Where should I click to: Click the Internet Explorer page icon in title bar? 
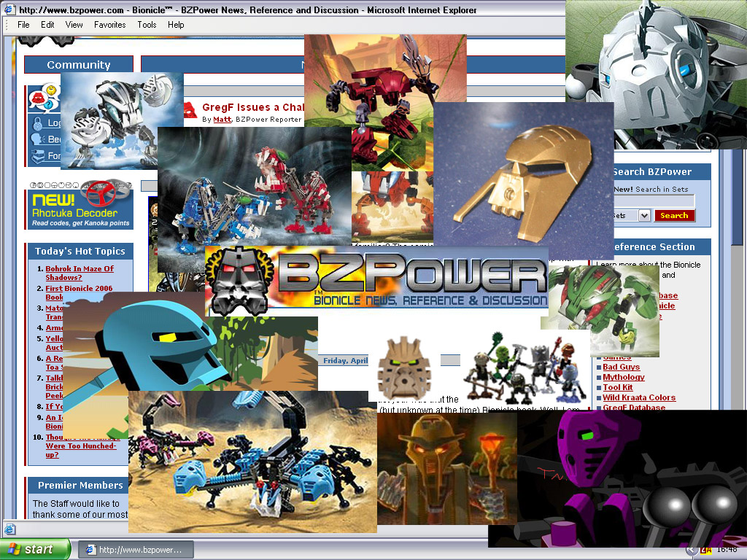pyautogui.click(x=9, y=9)
